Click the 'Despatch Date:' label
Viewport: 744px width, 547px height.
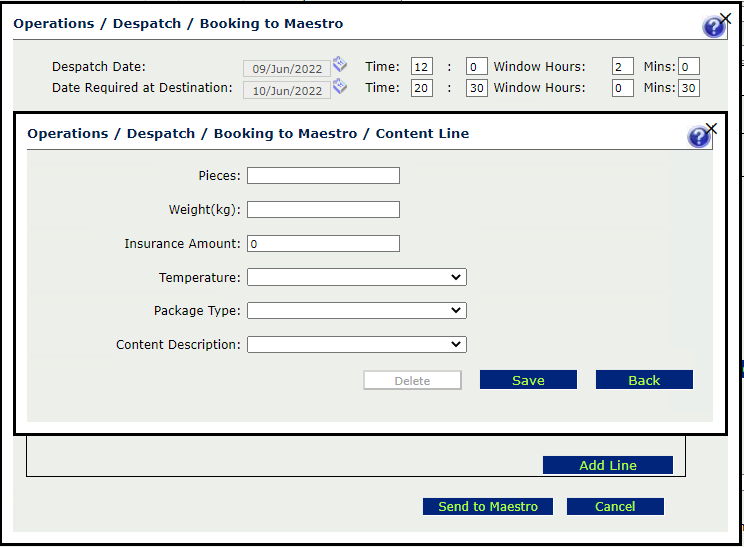coord(99,66)
